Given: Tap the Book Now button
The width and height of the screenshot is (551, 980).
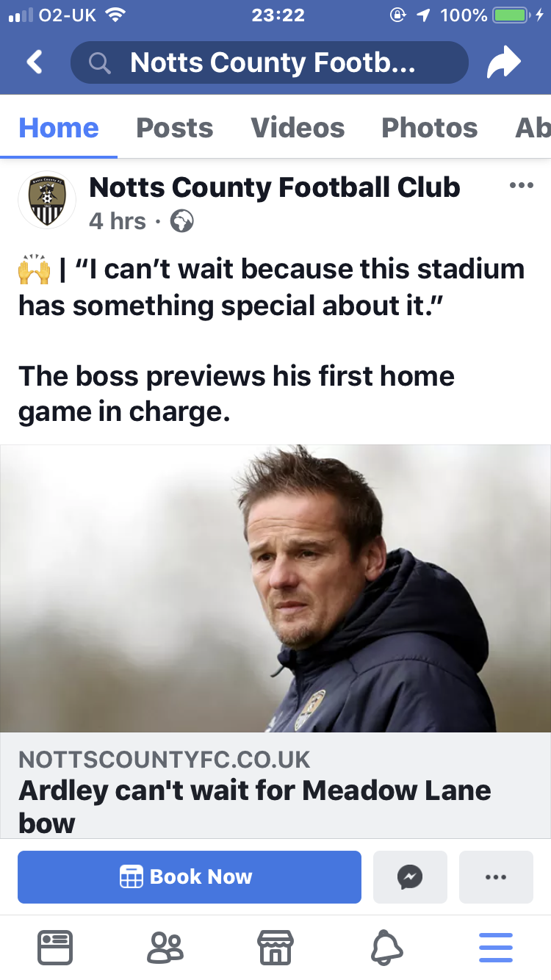Looking at the screenshot, I should 190,876.
